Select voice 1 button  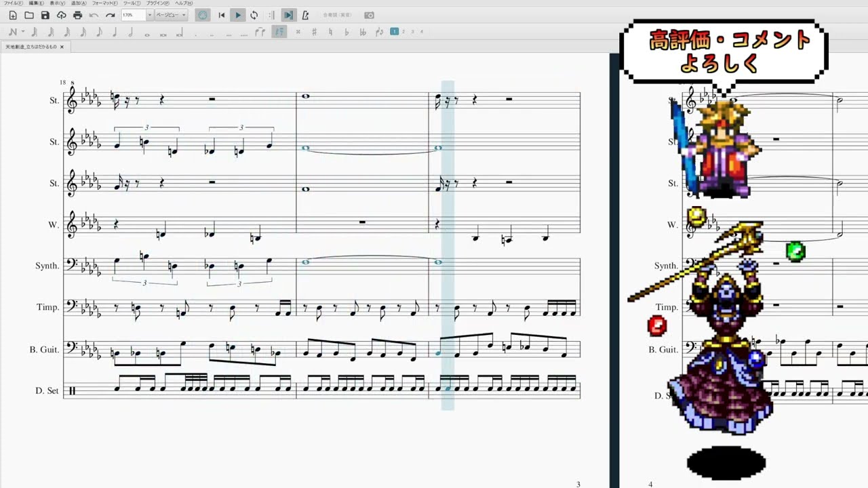(x=394, y=31)
